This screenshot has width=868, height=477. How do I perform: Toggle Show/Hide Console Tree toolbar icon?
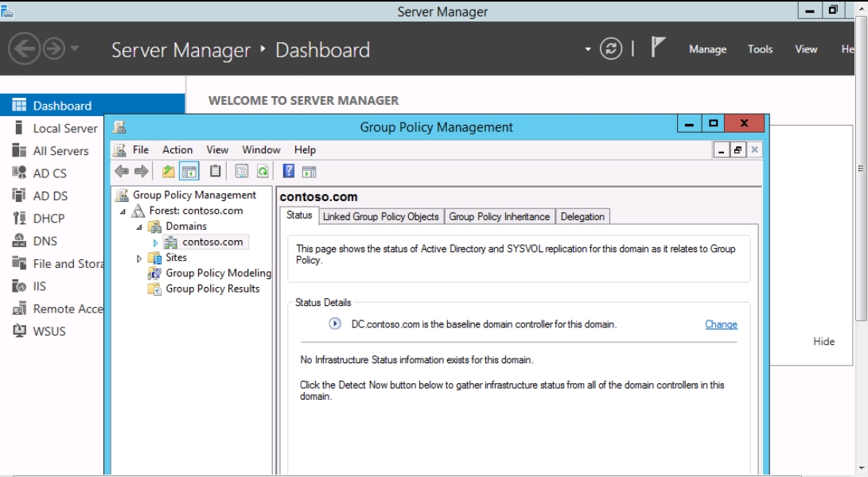pyautogui.click(x=189, y=171)
